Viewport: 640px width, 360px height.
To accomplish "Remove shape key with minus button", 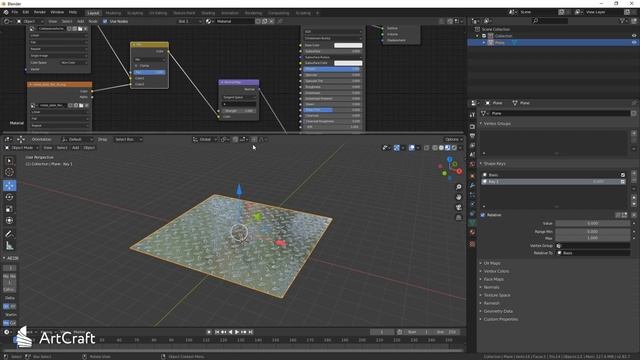I will pos(634,180).
